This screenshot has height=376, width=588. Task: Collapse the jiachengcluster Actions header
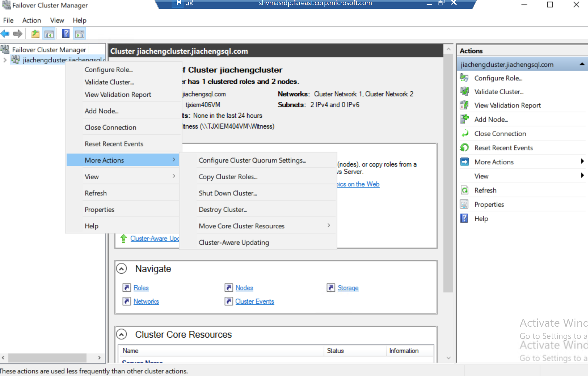582,64
